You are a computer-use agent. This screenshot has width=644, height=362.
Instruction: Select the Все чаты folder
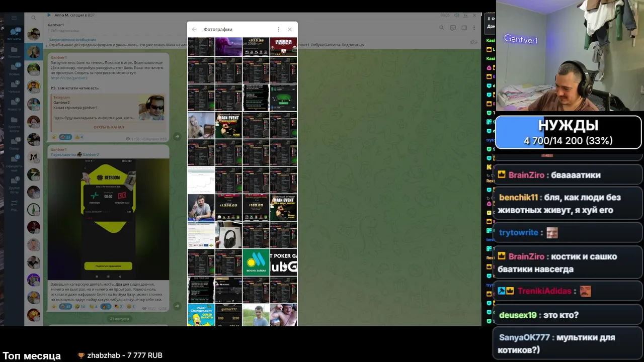click(14, 34)
